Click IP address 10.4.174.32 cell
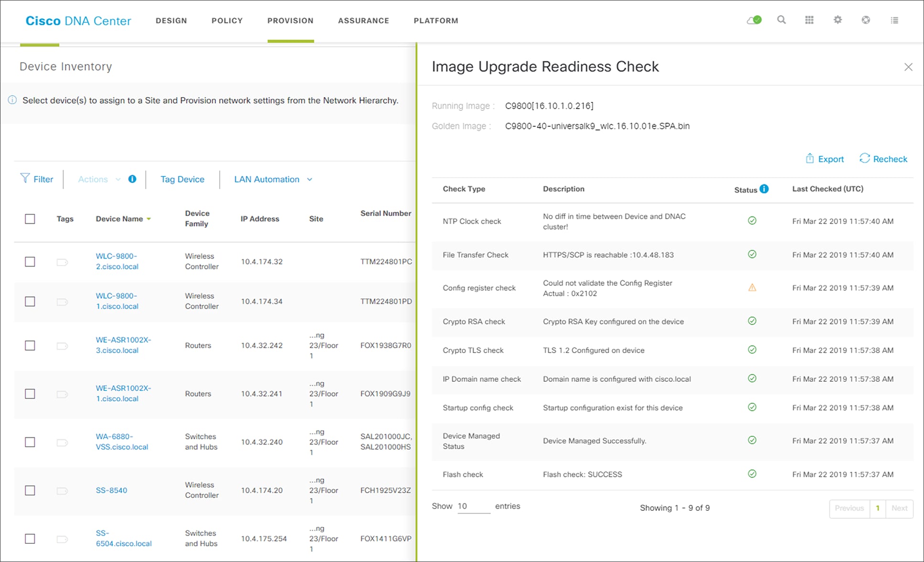The image size is (924, 562). (262, 262)
